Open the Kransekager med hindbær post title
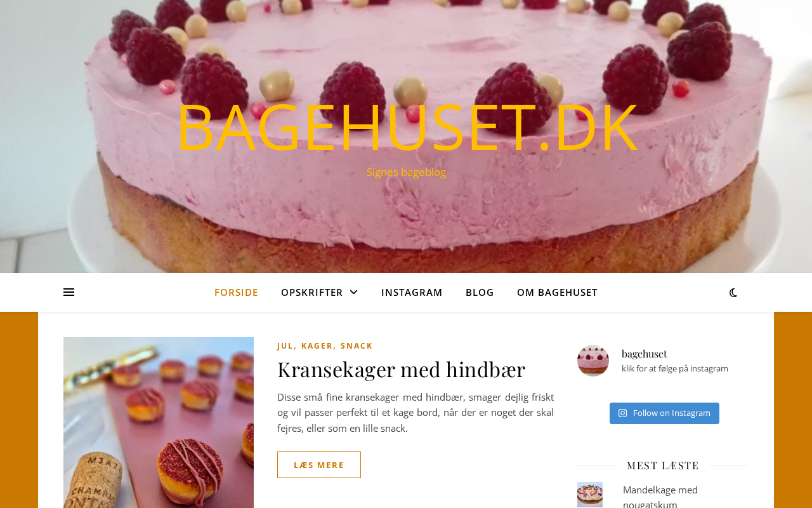 pyautogui.click(x=401, y=369)
